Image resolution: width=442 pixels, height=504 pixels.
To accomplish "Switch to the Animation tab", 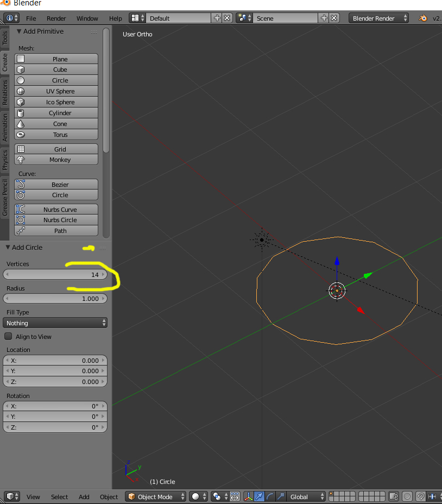I will tap(5, 127).
